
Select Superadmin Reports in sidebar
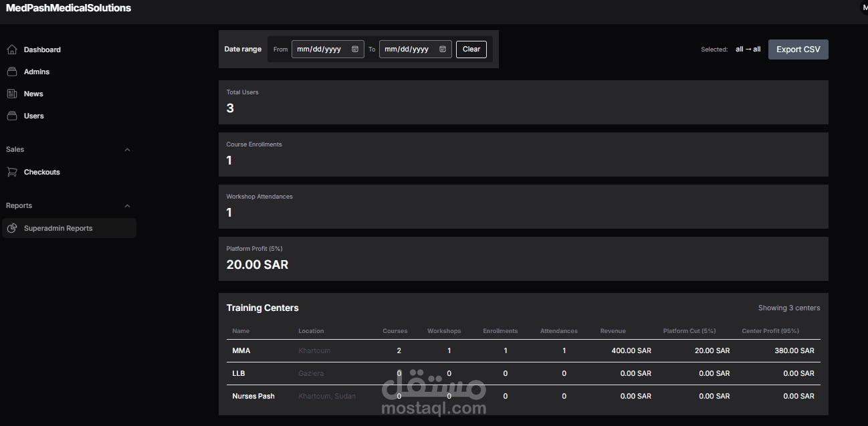69,228
